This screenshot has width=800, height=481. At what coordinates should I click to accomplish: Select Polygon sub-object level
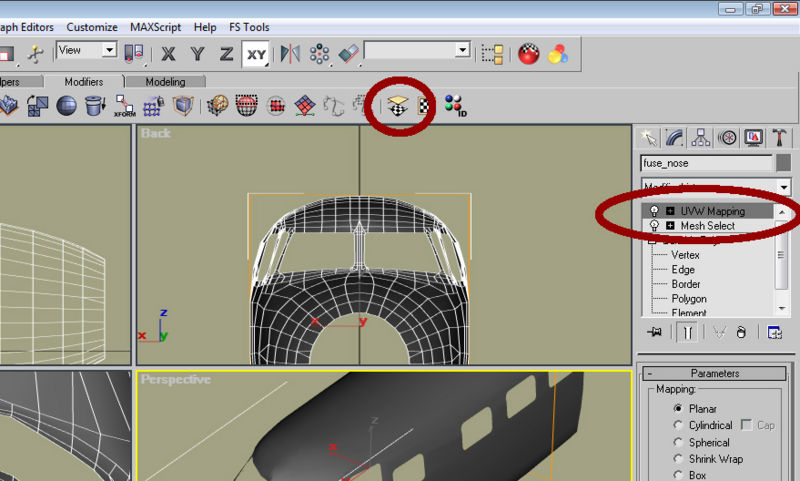click(x=689, y=299)
